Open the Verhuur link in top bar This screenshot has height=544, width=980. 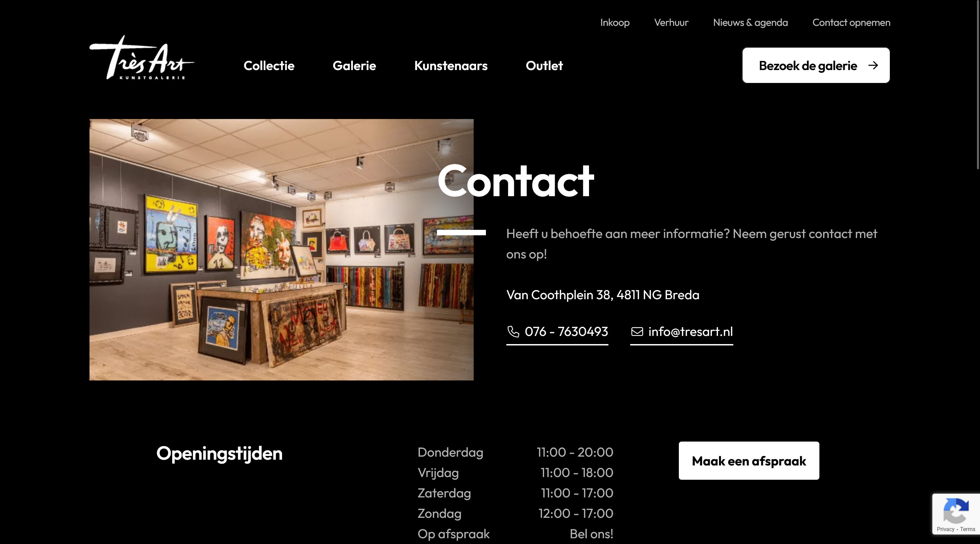coord(671,22)
